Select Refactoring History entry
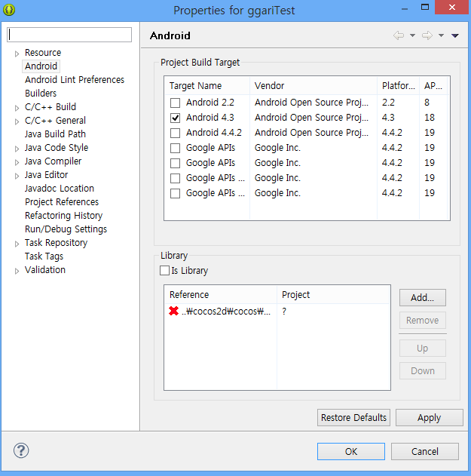The image size is (471, 476). tap(64, 216)
